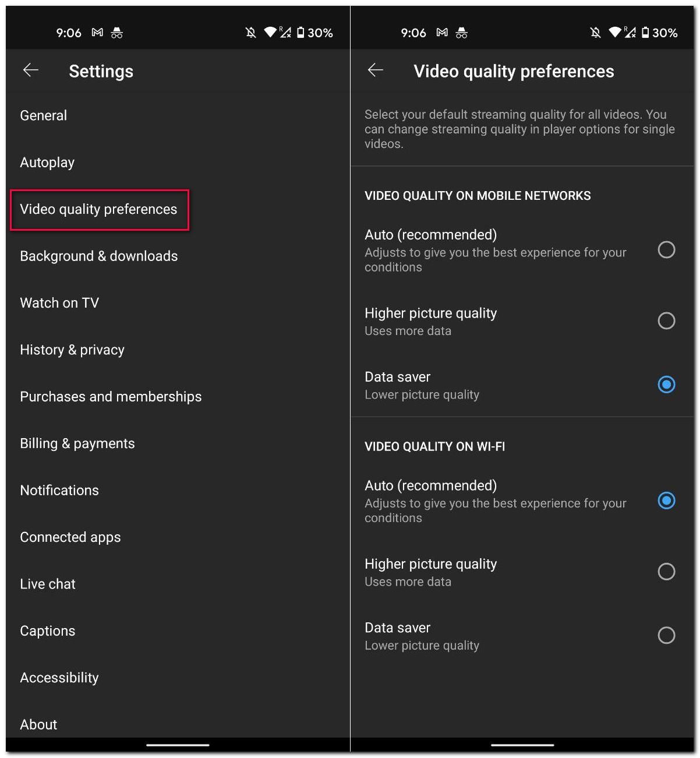Tap the Wi-Fi icon in the status bar
This screenshot has height=758, width=700.
point(269,32)
